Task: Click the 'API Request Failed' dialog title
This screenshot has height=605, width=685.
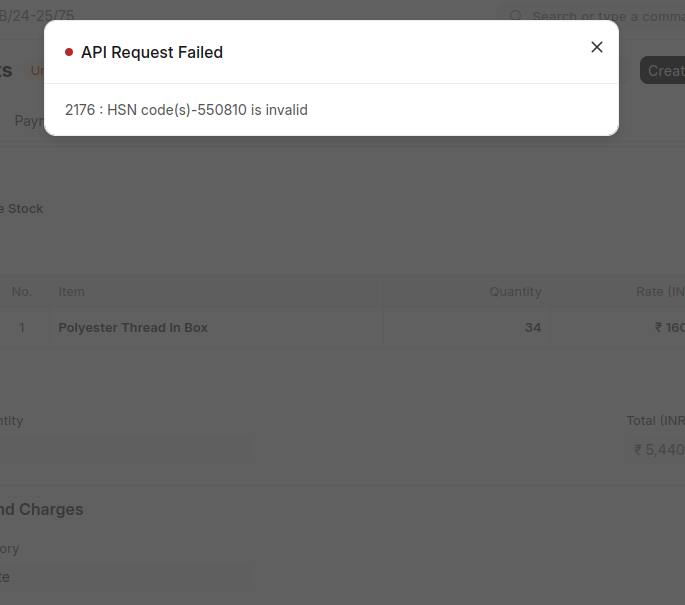Action: pyautogui.click(x=152, y=52)
